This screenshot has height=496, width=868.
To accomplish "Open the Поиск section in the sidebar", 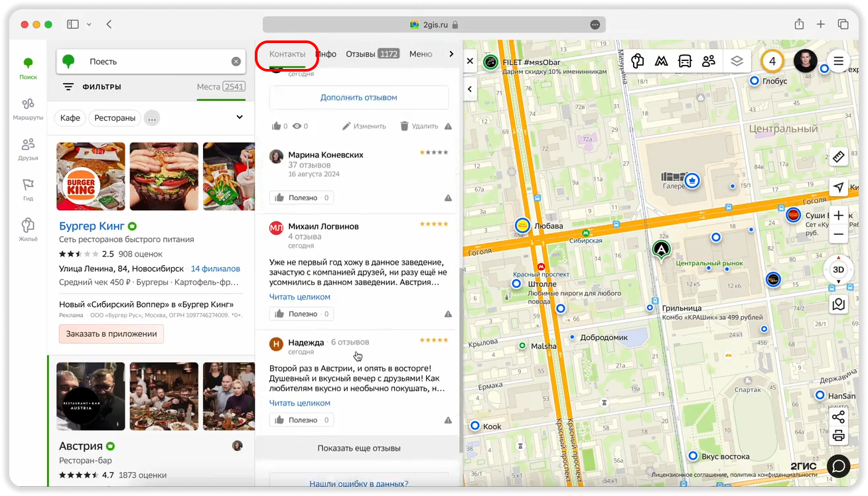I will coord(28,68).
